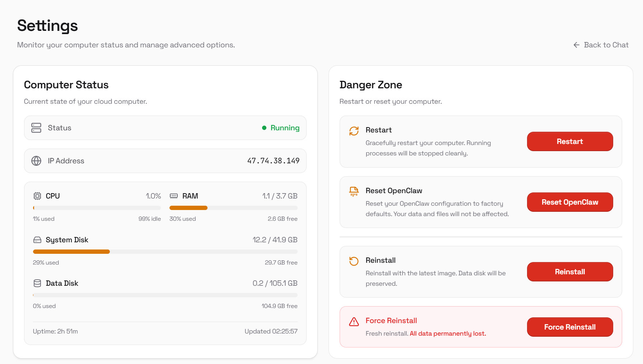The width and height of the screenshot is (643, 364).
Task: Click the System Disk usage bar
Action: (165, 252)
